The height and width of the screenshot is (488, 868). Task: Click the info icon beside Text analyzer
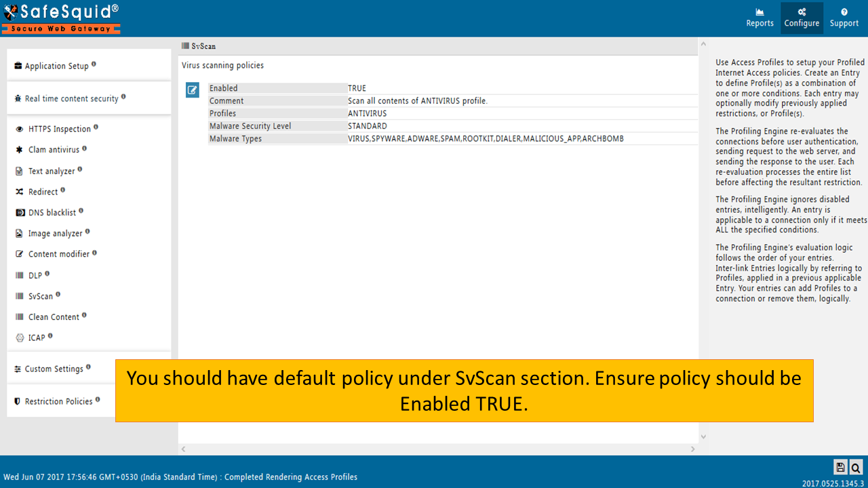click(x=80, y=169)
